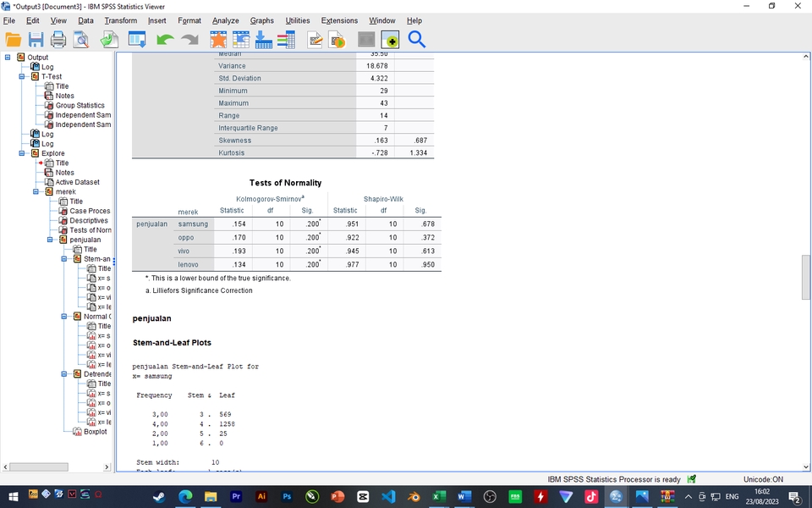Open the notification center icon
Image resolution: width=812 pixels, height=508 pixels.
[795, 498]
